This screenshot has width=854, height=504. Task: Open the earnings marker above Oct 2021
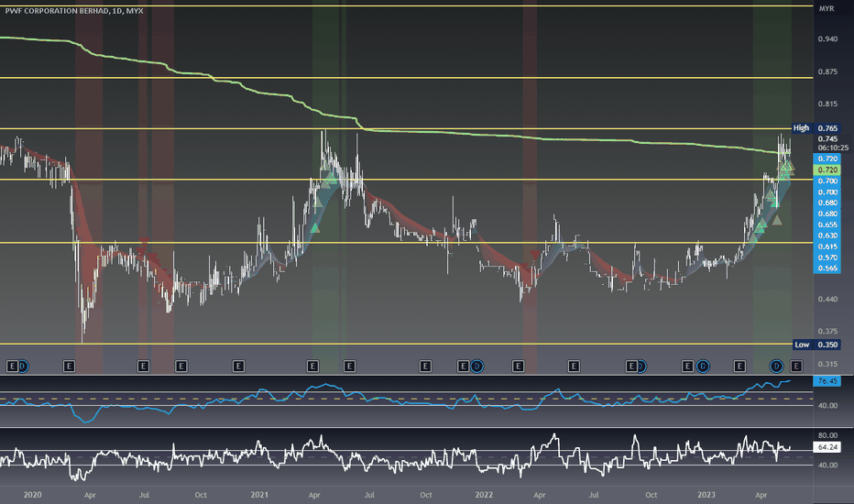pyautogui.click(x=425, y=367)
